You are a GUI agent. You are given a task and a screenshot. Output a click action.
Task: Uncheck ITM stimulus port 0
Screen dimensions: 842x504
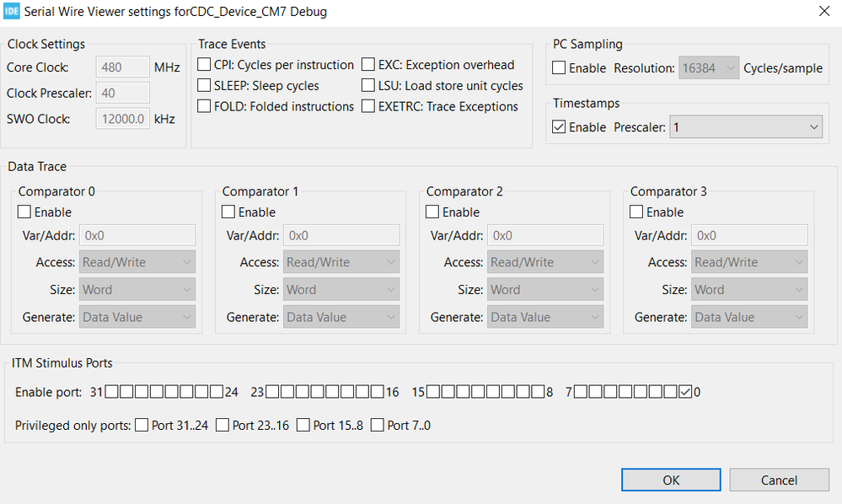(x=685, y=392)
